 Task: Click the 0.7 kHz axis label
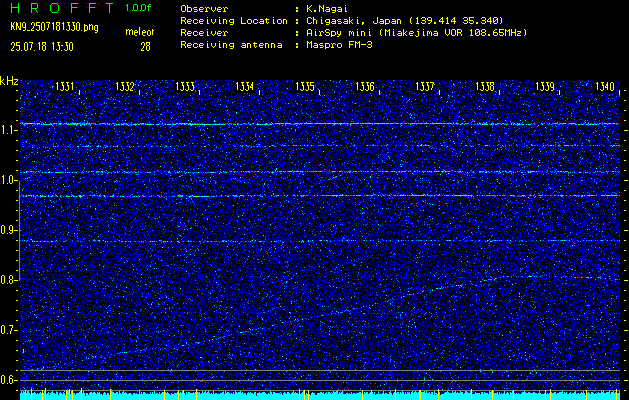[x=9, y=330]
